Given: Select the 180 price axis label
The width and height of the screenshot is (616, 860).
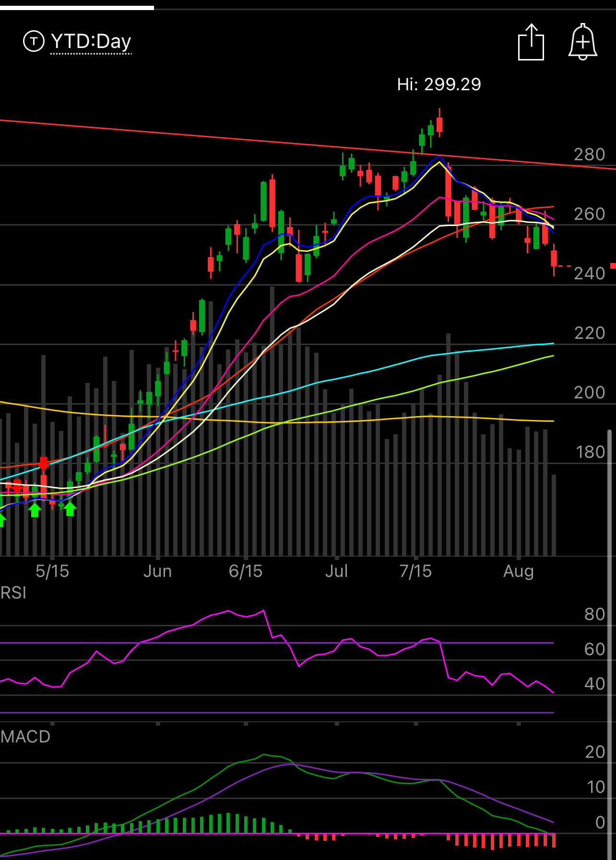Looking at the screenshot, I should 591,452.
